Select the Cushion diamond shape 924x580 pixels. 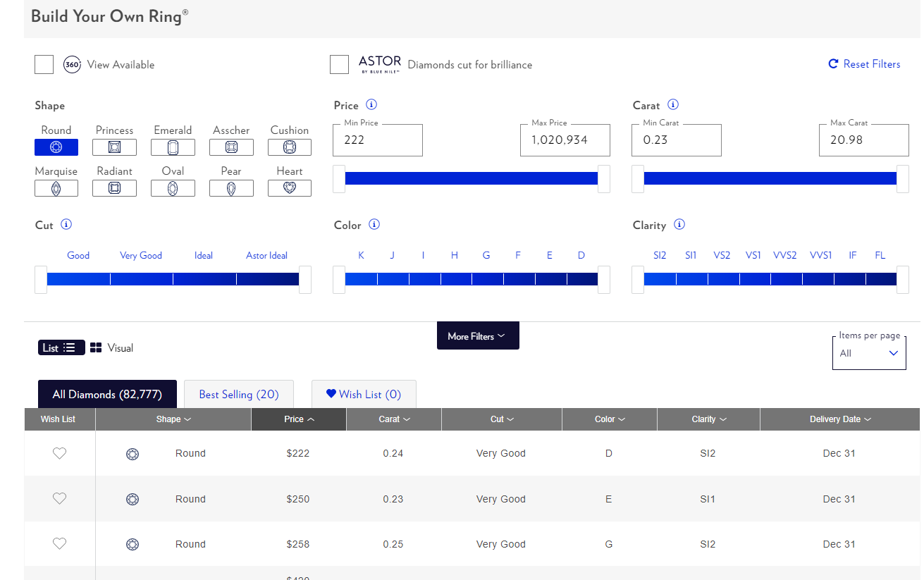point(290,147)
